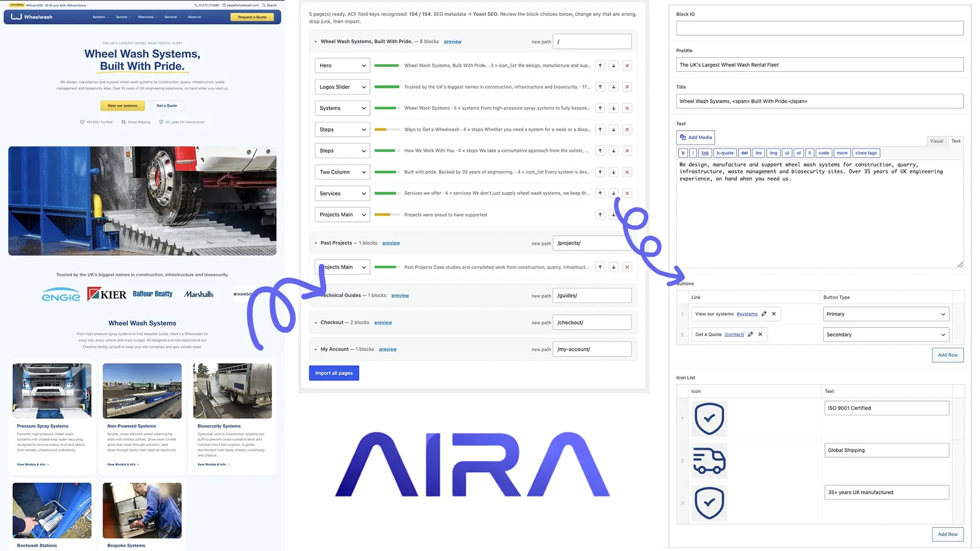The width and height of the screenshot is (980, 551).
Task: Move the Services block up
Action: [x=600, y=193]
